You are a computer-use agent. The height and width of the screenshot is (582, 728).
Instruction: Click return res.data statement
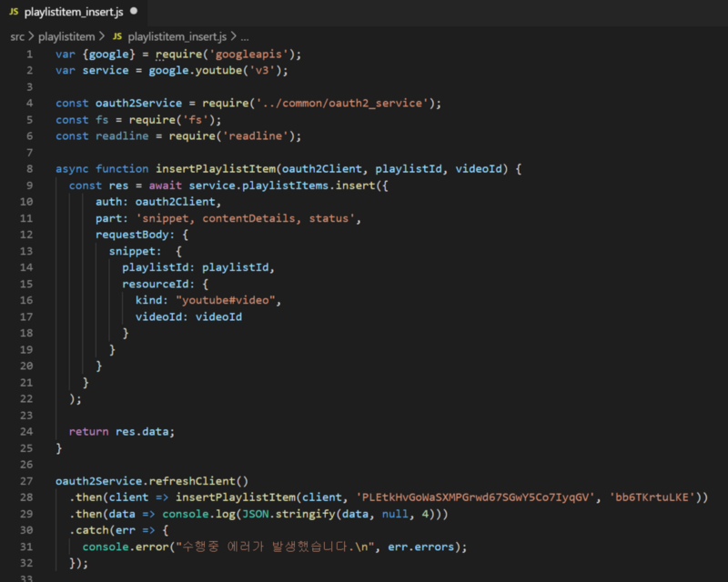pos(122,432)
